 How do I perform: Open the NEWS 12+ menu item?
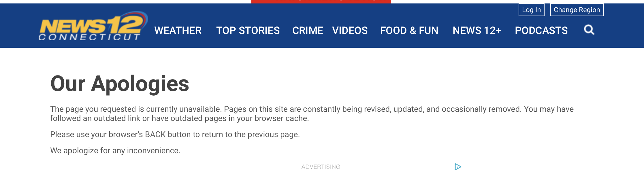[477, 31]
